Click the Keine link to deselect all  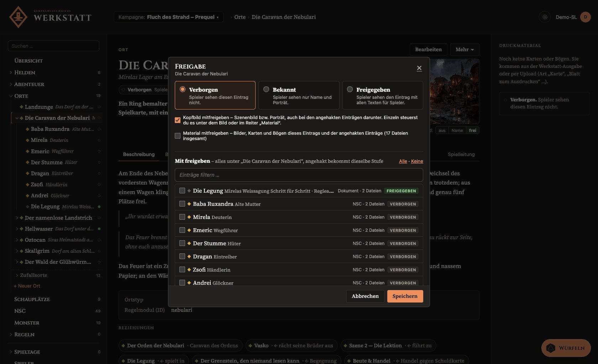(417, 161)
